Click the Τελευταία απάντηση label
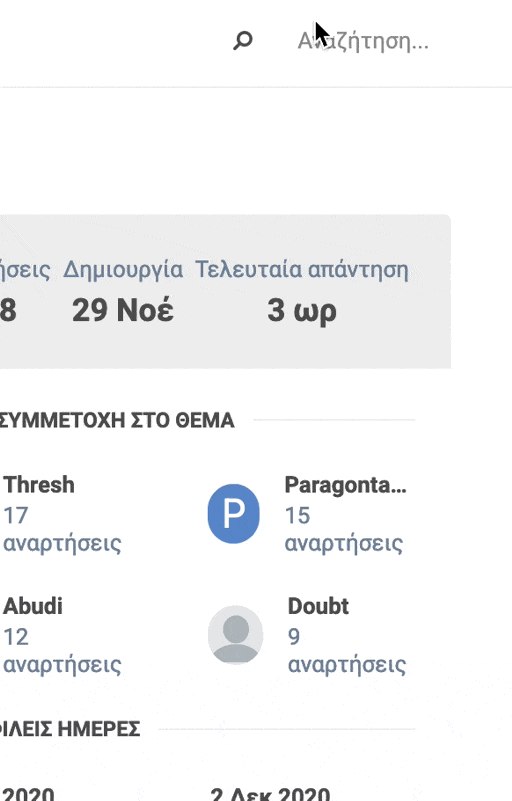Screen dimensions: 512x801 tap(302, 270)
